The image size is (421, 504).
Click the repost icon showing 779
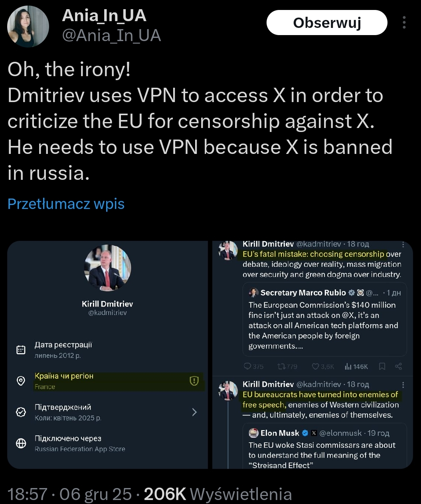281,366
